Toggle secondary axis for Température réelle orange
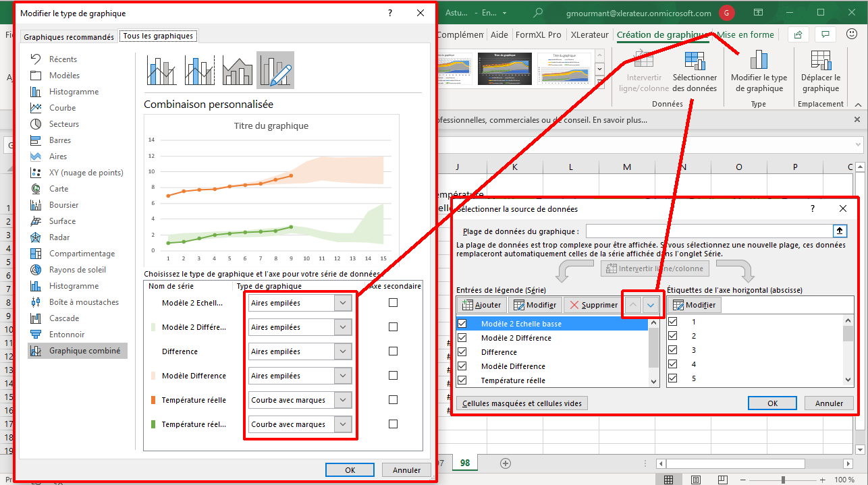The image size is (868, 485). [393, 400]
